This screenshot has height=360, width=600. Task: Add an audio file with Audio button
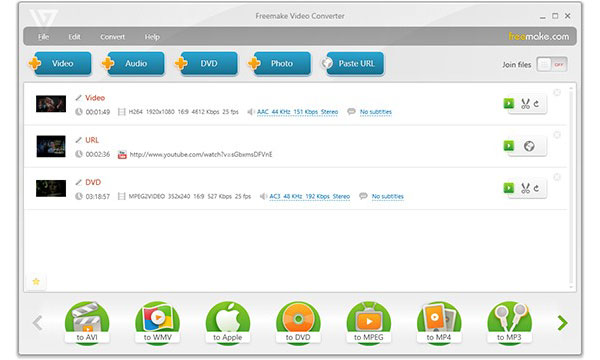click(x=134, y=63)
